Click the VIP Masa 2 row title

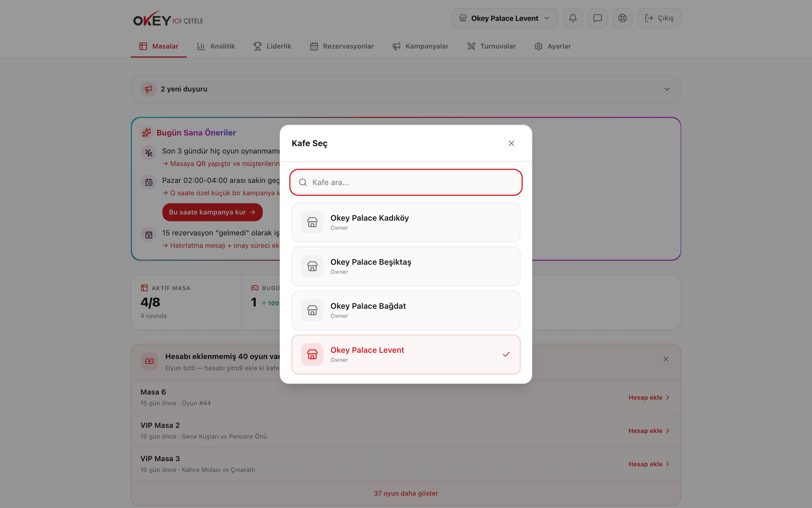[160, 425]
